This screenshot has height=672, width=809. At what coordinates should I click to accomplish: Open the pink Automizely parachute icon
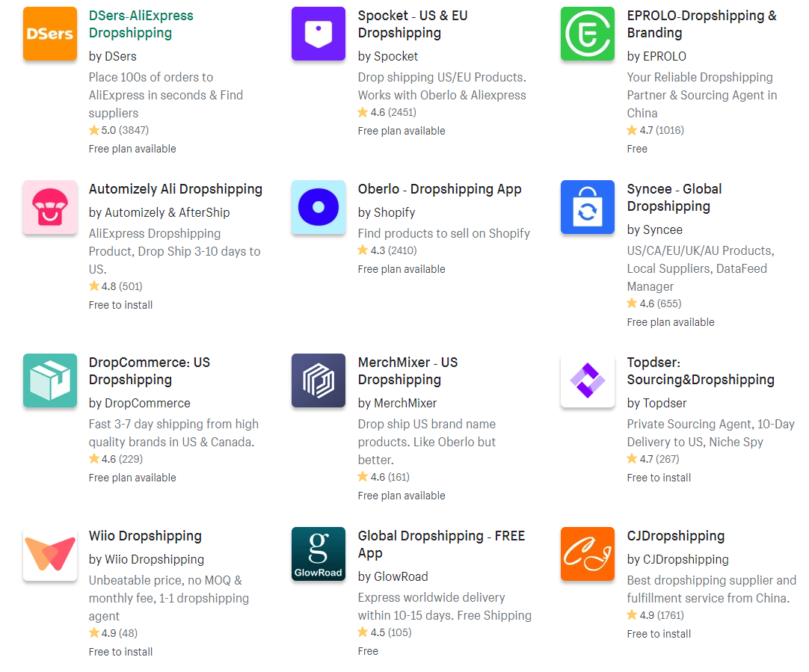pos(50,207)
